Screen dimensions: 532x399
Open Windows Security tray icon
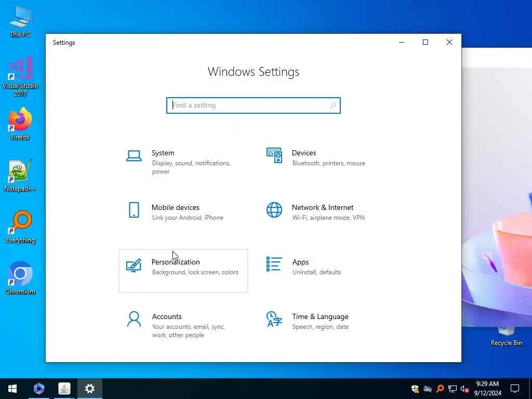[x=415, y=389]
